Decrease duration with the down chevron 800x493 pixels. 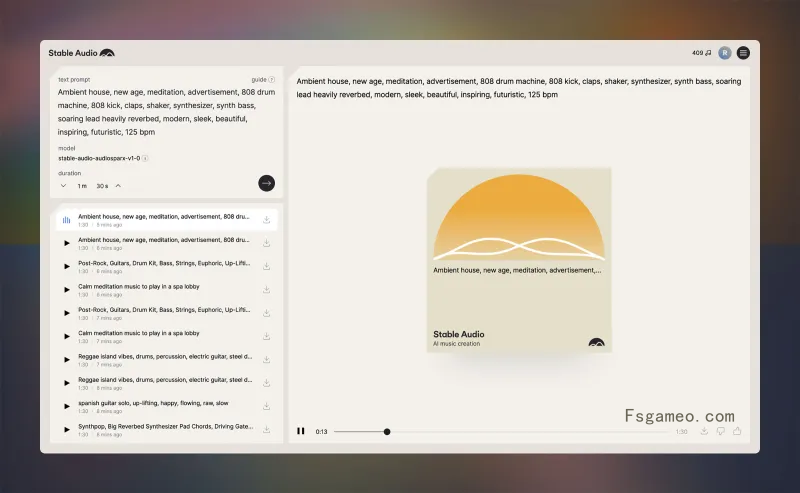click(x=63, y=186)
